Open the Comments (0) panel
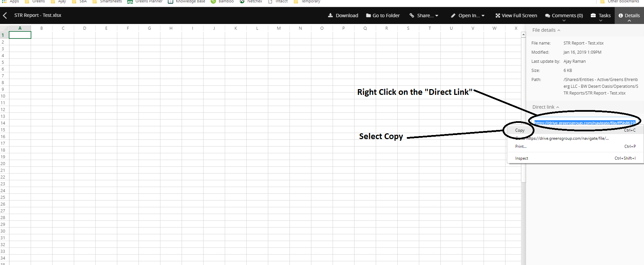 (564, 16)
